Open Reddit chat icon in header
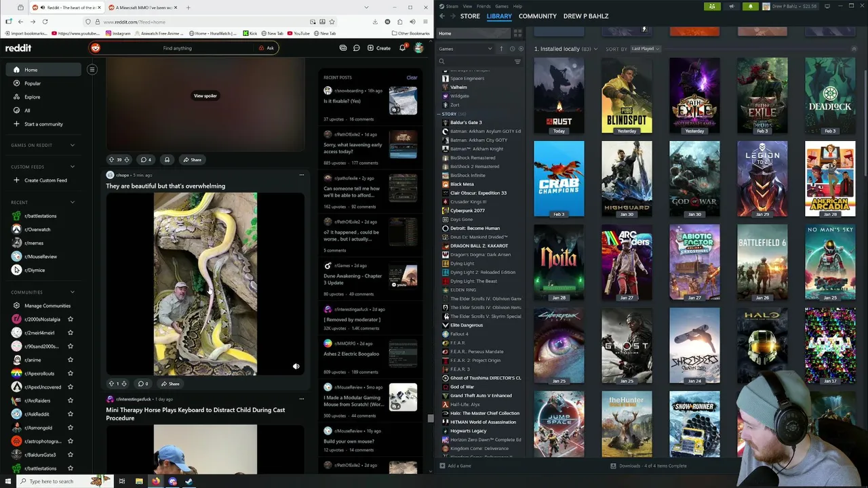 [x=356, y=48]
